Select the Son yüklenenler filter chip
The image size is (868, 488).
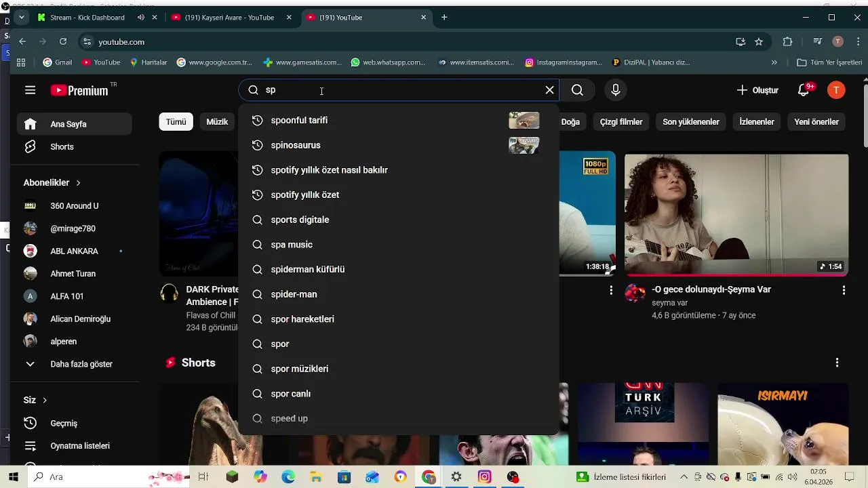pyautogui.click(x=691, y=122)
